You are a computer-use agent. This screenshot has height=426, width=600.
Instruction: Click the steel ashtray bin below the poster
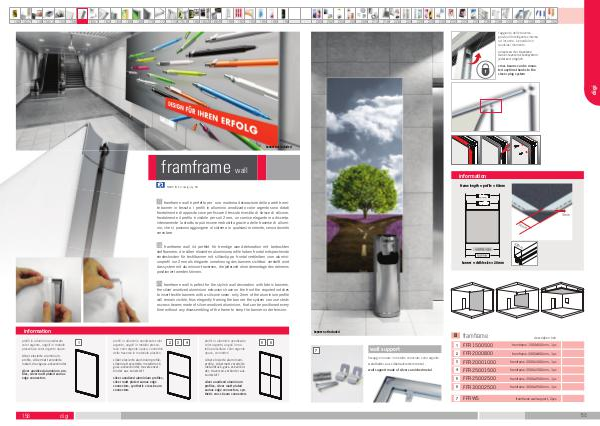[x=386, y=276]
